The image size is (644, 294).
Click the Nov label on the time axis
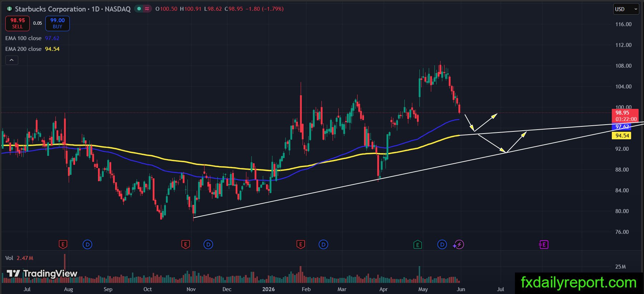(x=191, y=289)
